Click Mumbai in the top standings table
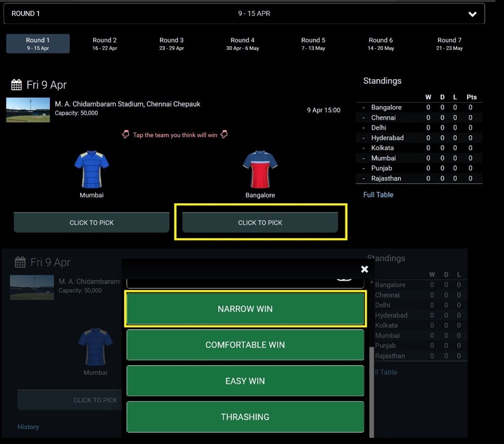 pyautogui.click(x=383, y=158)
